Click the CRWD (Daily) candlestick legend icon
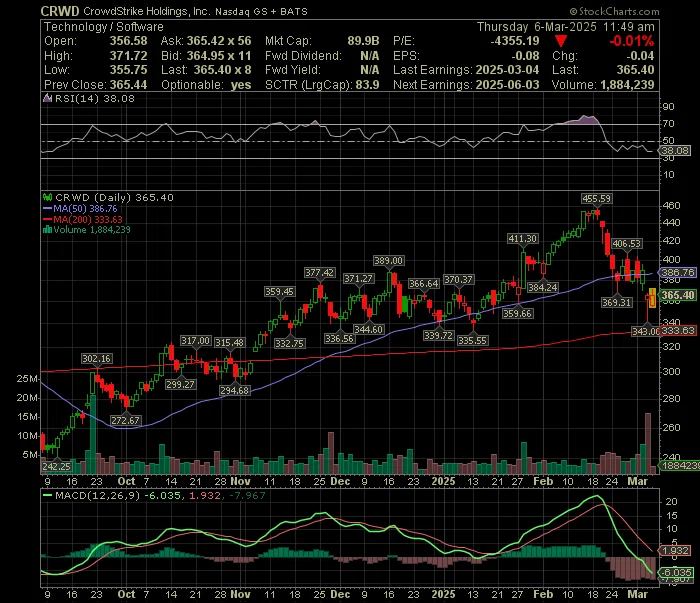Image resolution: width=700 pixels, height=603 pixels. click(x=47, y=197)
